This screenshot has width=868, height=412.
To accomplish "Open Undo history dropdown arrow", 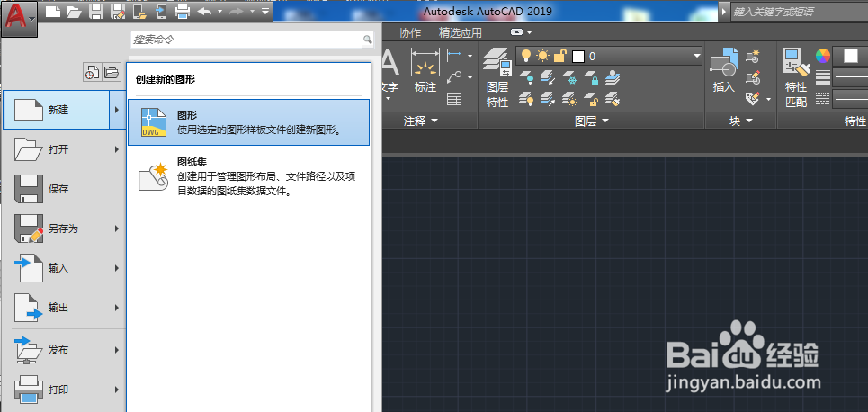I will [219, 11].
